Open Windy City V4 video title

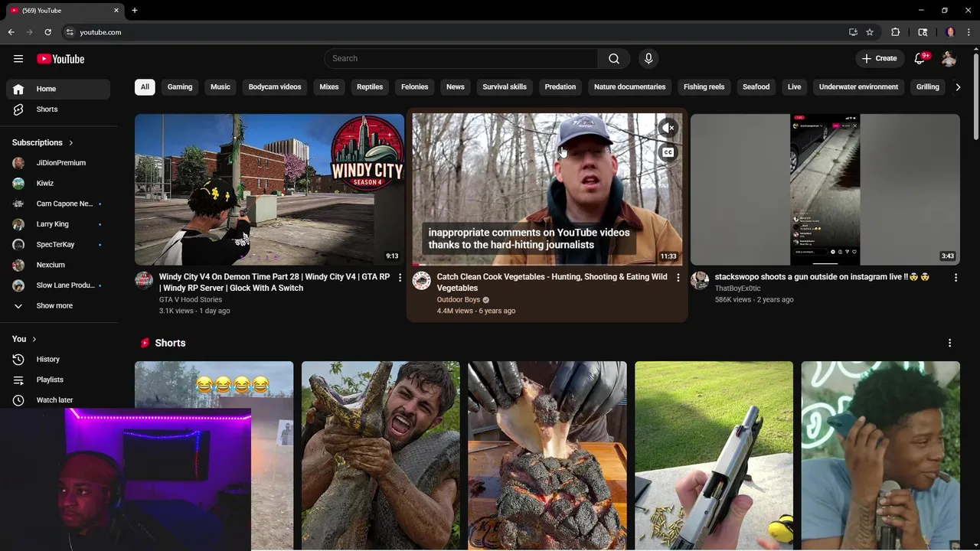[274, 282]
